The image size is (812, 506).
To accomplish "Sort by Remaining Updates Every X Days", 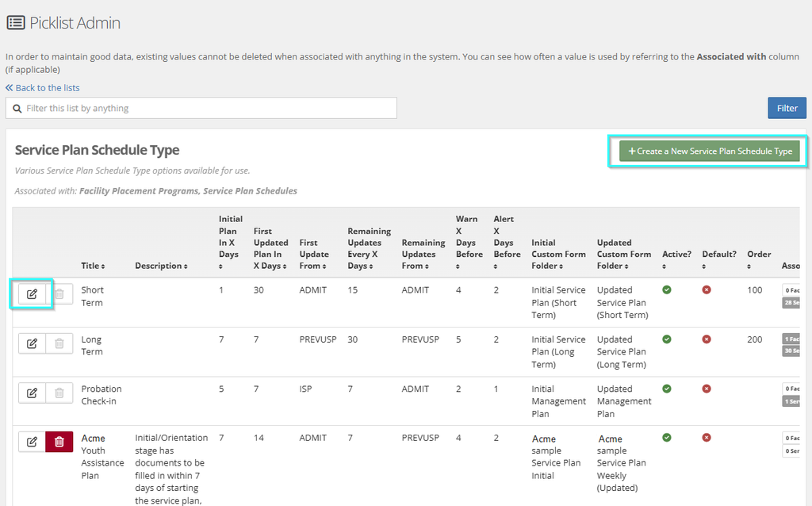I will [370, 248].
